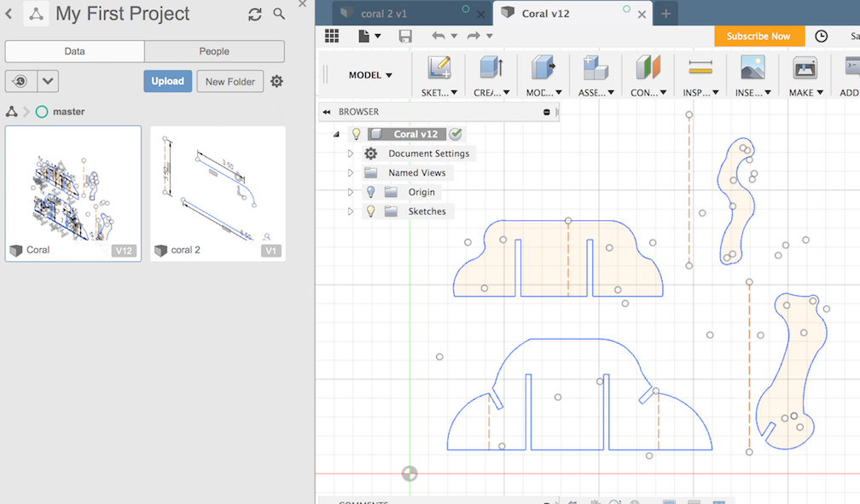Click the Inspect measure icon
The image size is (860, 504).
[x=700, y=68]
